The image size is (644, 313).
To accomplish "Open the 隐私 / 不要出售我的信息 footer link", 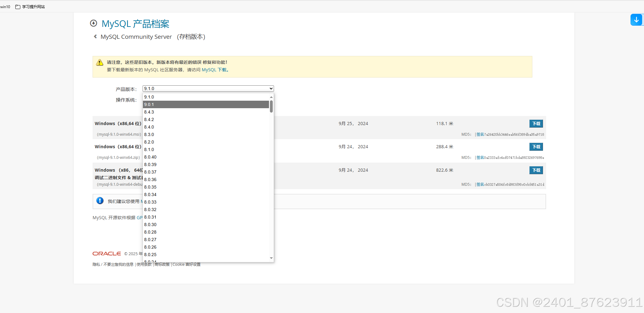I will coord(113,265).
